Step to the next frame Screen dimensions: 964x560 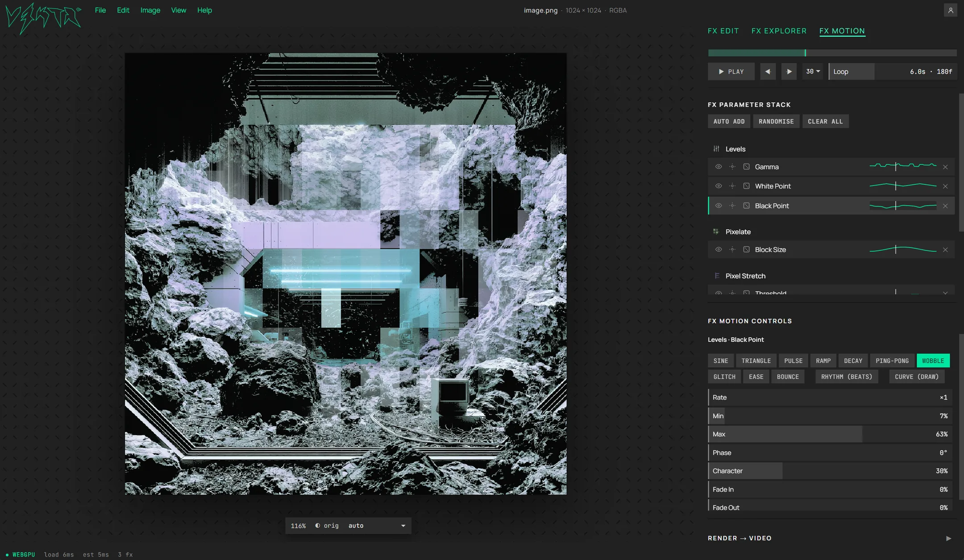pyautogui.click(x=789, y=71)
